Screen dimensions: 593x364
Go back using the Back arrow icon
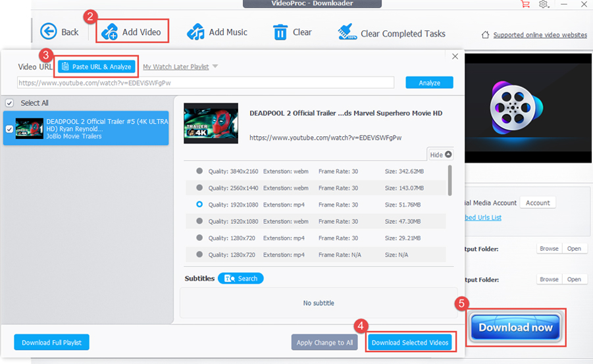click(49, 32)
